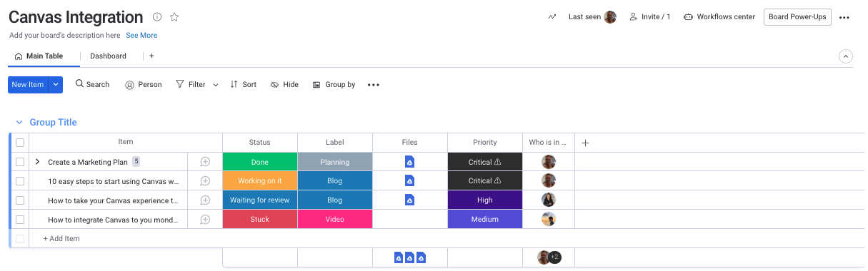Screen dimensions: 868x271
Task: Open the Group by option
Action: tap(334, 84)
